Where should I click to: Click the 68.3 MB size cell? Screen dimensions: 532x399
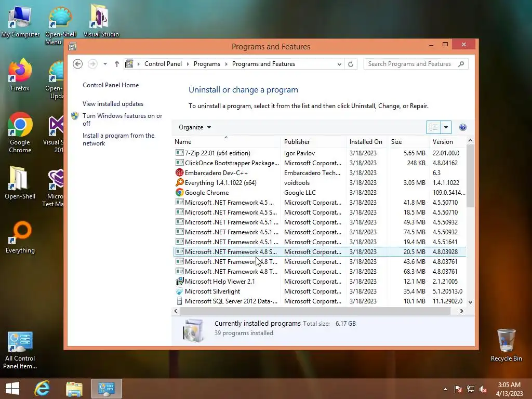[x=414, y=271]
